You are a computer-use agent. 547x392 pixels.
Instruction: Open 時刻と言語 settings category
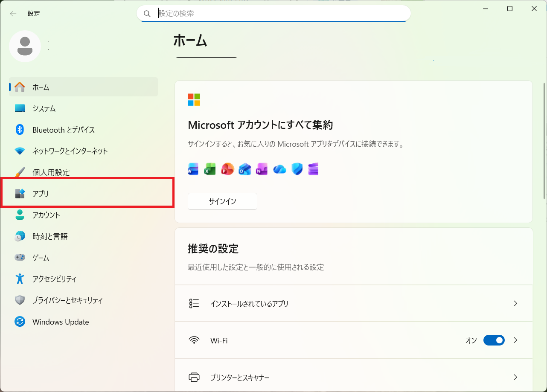coord(84,236)
